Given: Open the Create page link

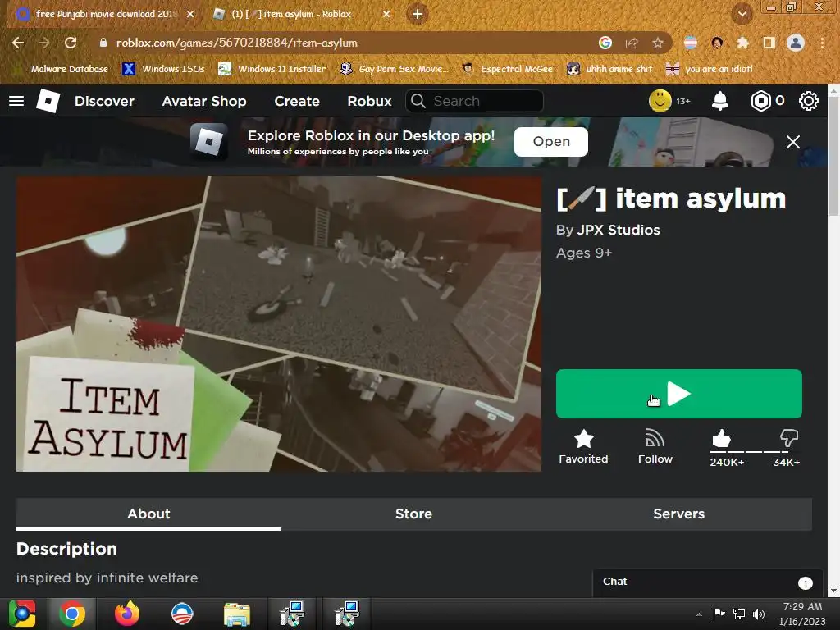Looking at the screenshot, I should [297, 101].
